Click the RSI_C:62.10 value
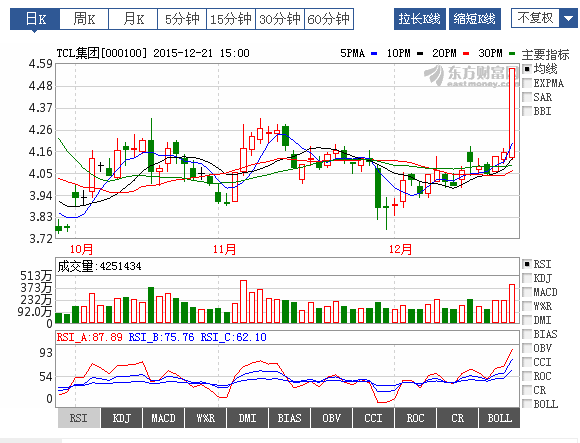The height and width of the screenshot is (443, 580). (x=233, y=337)
